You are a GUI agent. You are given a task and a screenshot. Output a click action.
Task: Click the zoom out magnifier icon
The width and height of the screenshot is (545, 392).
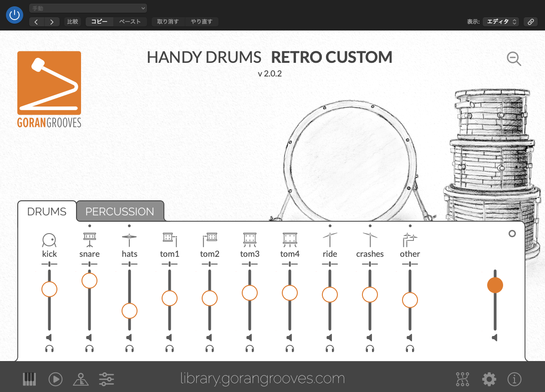pos(514,59)
